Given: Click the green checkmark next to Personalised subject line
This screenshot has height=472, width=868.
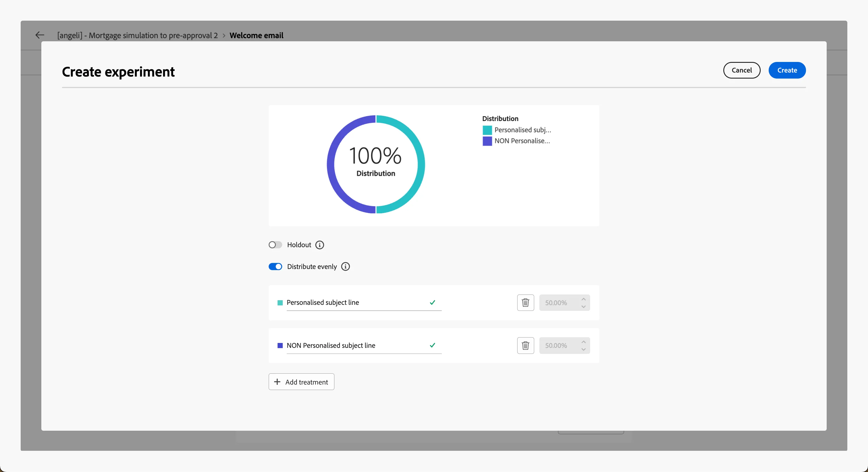Looking at the screenshot, I should (433, 302).
